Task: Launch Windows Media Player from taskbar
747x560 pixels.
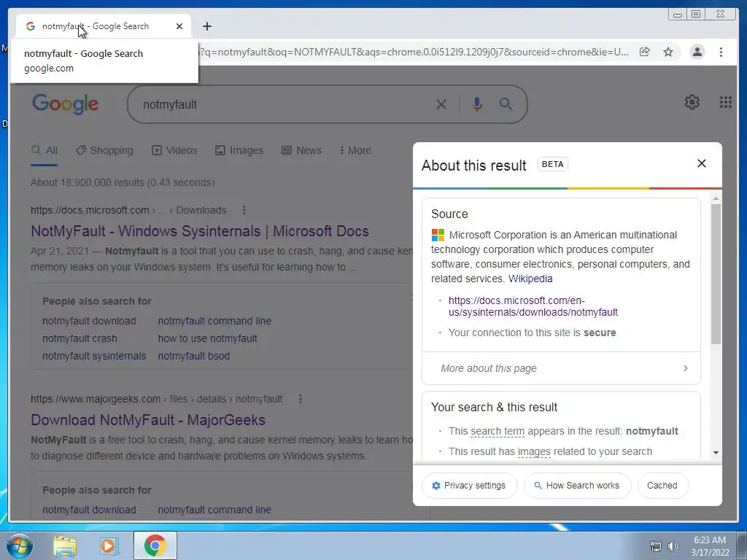Action: click(x=108, y=545)
